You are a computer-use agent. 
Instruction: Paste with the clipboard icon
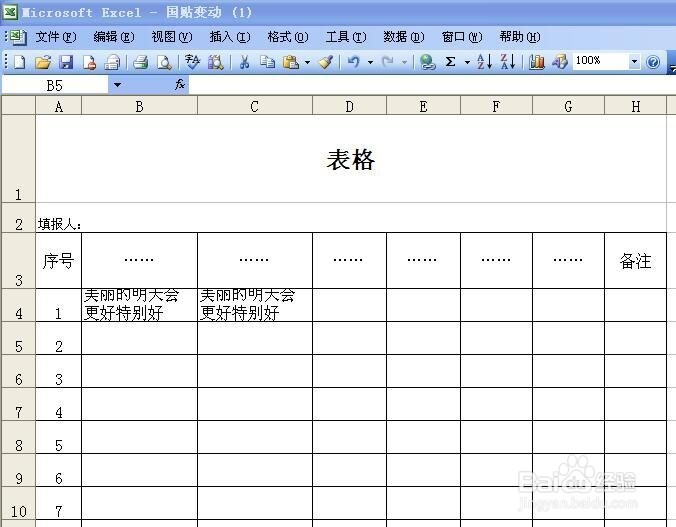(x=291, y=62)
